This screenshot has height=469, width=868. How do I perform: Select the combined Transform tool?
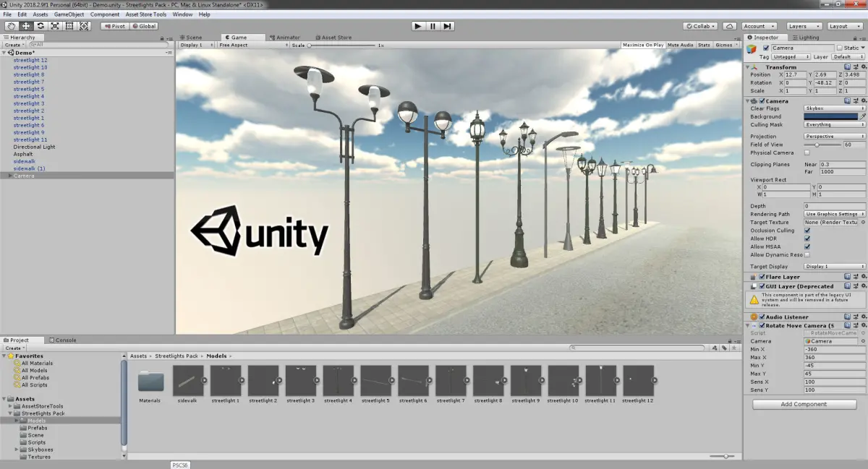coord(85,26)
